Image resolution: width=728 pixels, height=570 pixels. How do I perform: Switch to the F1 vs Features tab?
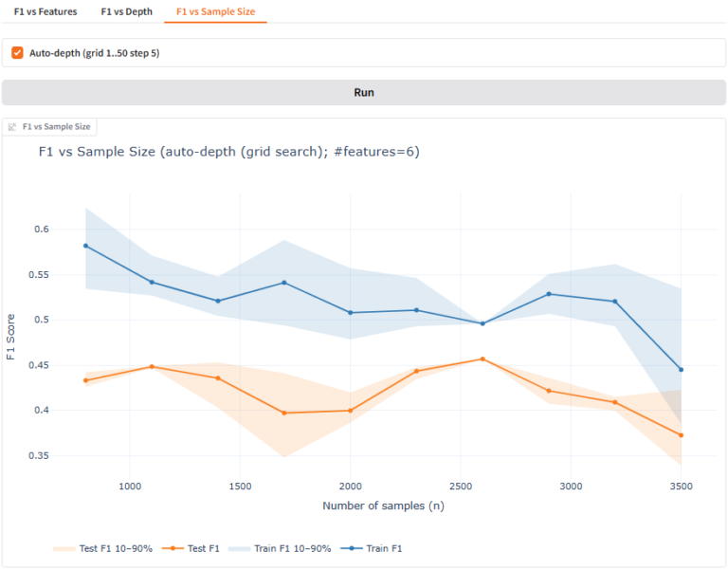[x=46, y=11]
